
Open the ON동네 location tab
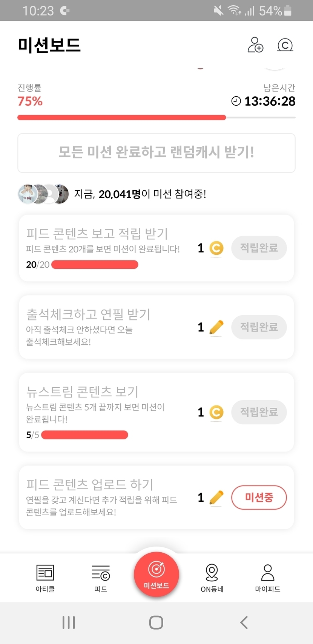(x=212, y=578)
